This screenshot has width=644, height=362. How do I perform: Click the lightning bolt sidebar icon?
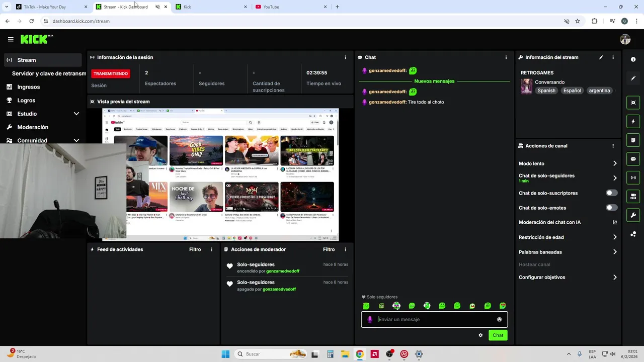[x=633, y=121]
